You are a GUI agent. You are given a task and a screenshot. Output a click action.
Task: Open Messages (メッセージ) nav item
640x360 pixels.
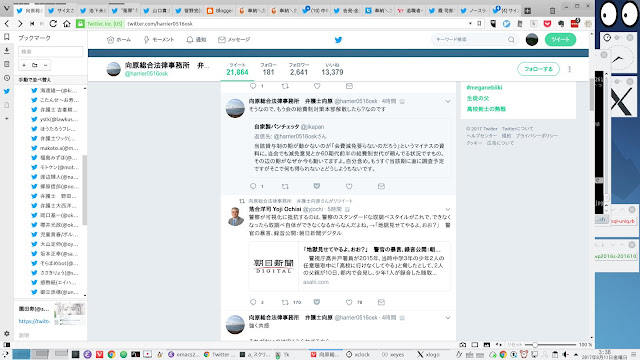tap(234, 40)
